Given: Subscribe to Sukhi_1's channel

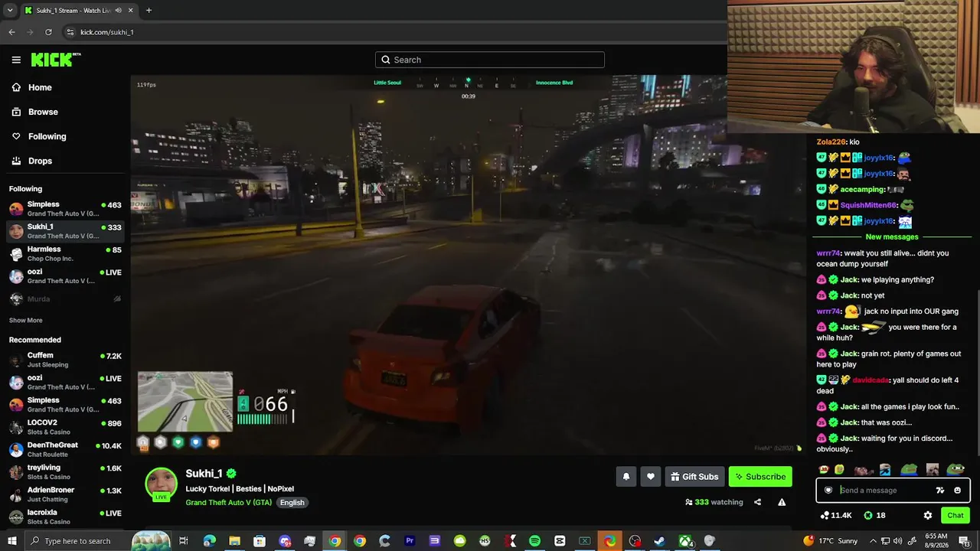Looking at the screenshot, I should (x=760, y=477).
